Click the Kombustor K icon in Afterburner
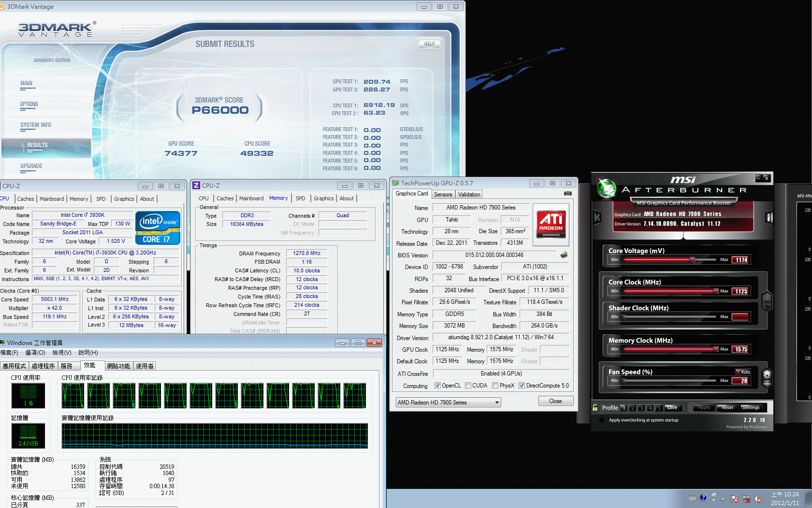This screenshot has width=812, height=508. point(597,218)
